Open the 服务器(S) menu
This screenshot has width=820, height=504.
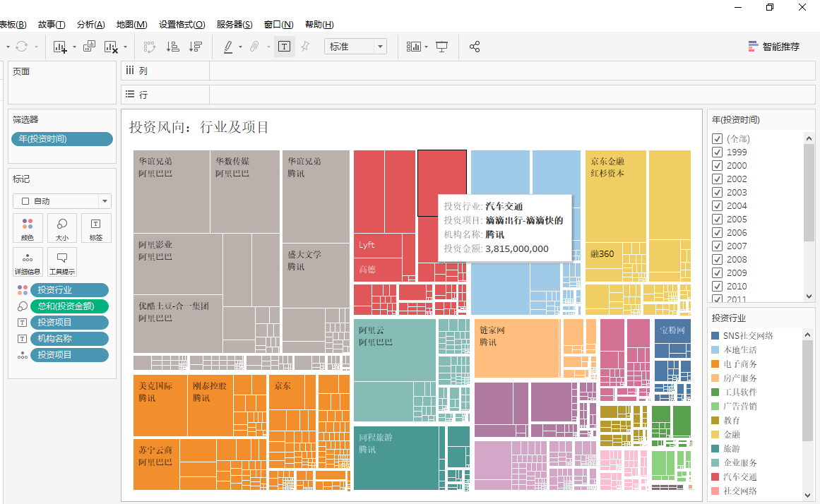(234, 25)
